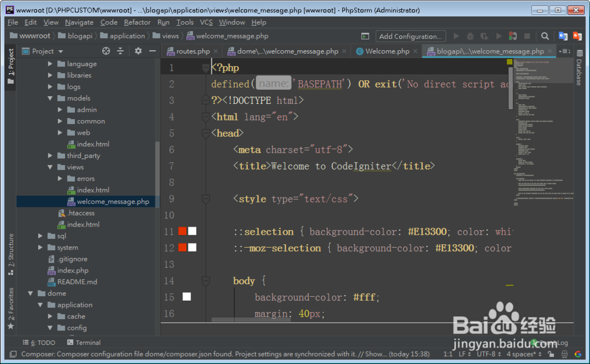Collapse the models folder
Viewport: 590px width, 364px height.
50,99
